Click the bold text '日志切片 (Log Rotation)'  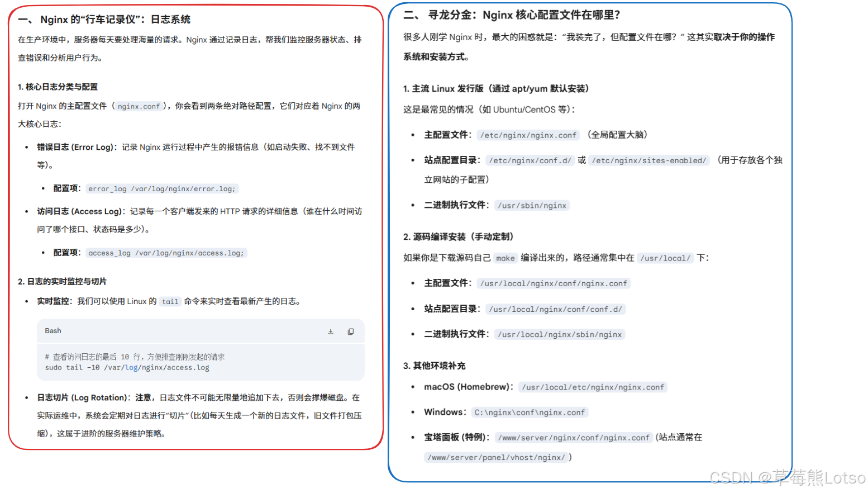tap(83, 397)
